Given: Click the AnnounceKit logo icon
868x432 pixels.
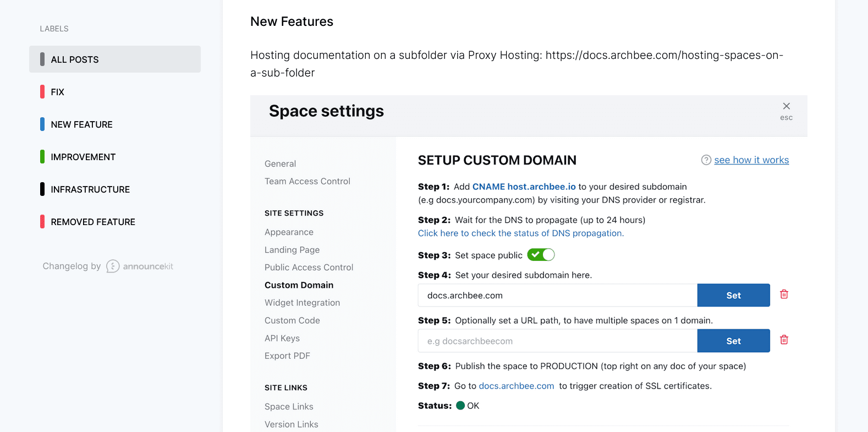Looking at the screenshot, I should click(x=113, y=266).
